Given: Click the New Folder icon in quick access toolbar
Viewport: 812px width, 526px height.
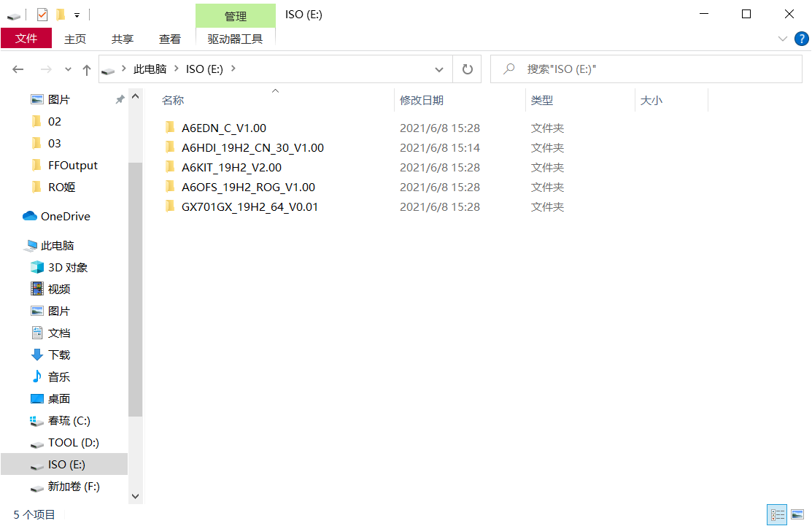Looking at the screenshot, I should pos(61,15).
